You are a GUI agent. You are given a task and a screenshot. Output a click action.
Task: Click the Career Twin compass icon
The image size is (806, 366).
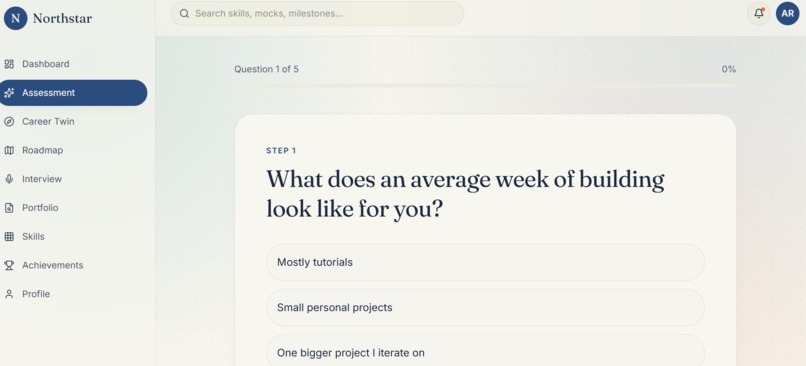(x=9, y=122)
